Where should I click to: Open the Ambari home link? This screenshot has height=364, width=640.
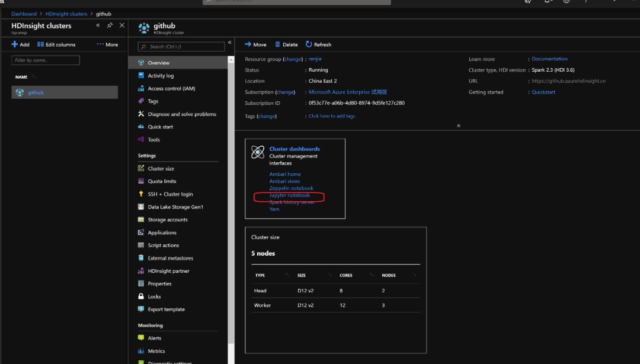point(285,174)
